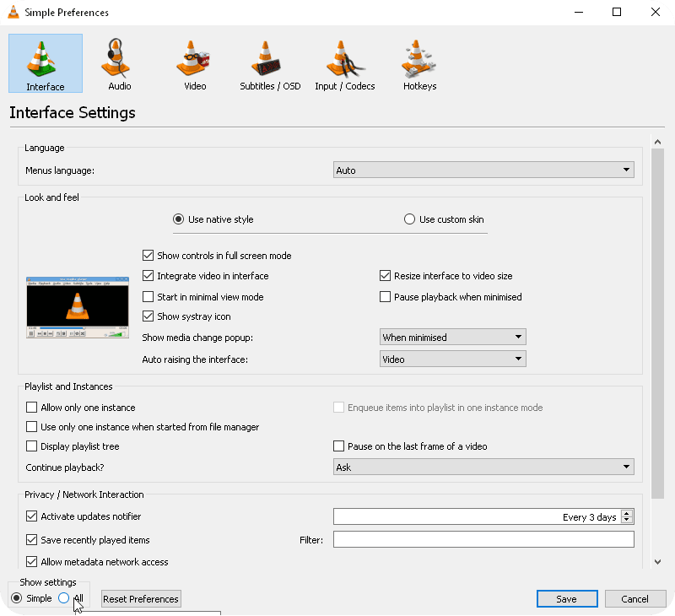This screenshot has height=616, width=675.
Task: Minimize the Simple Preferences window
Action: [579, 12]
